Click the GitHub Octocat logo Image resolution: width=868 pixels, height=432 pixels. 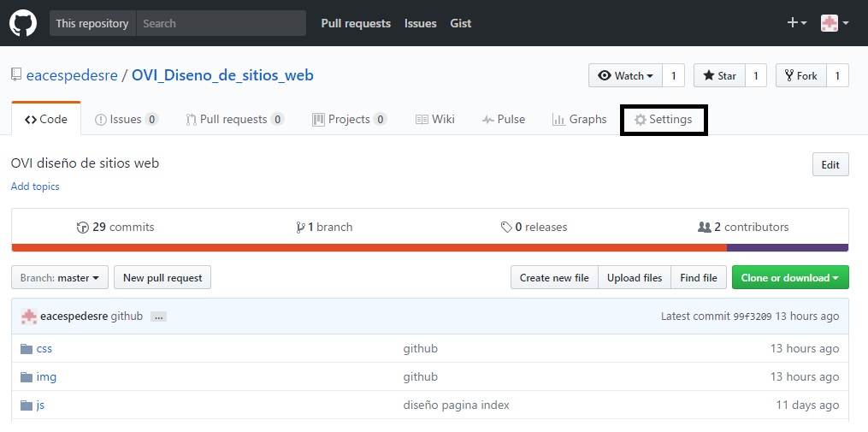pos(23,23)
